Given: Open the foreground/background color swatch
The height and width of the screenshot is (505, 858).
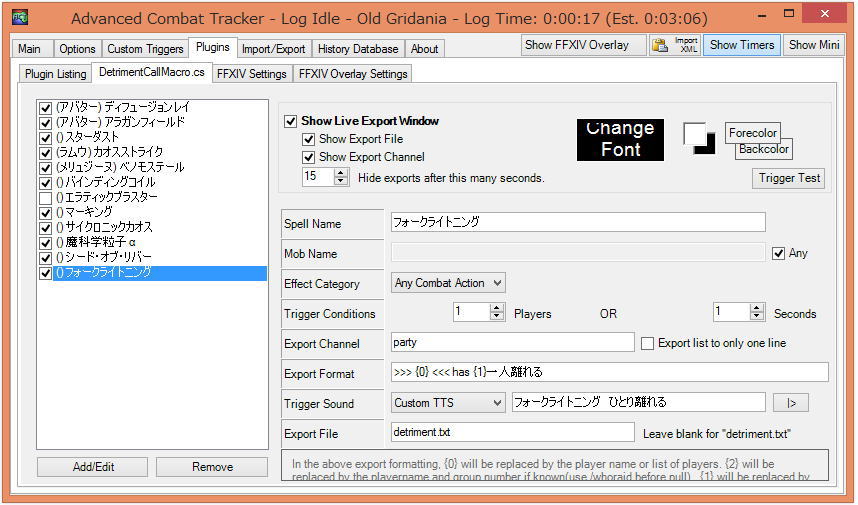Looking at the screenshot, I should (x=699, y=138).
